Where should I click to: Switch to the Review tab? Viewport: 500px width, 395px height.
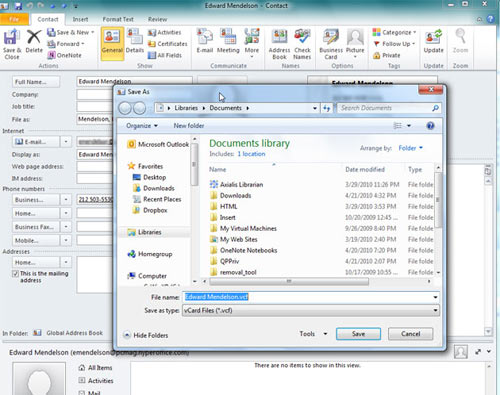pyautogui.click(x=157, y=19)
